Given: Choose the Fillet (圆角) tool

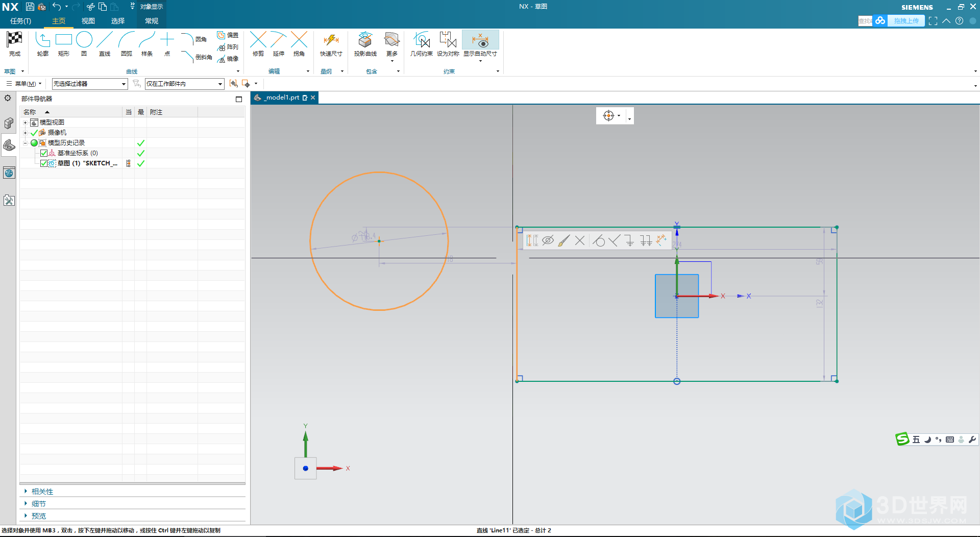Looking at the screenshot, I should 194,39.
